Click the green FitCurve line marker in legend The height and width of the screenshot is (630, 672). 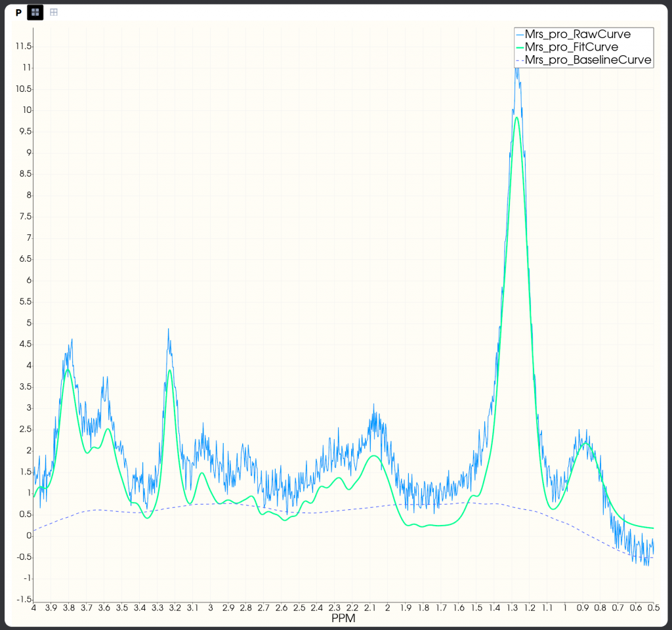click(x=520, y=47)
